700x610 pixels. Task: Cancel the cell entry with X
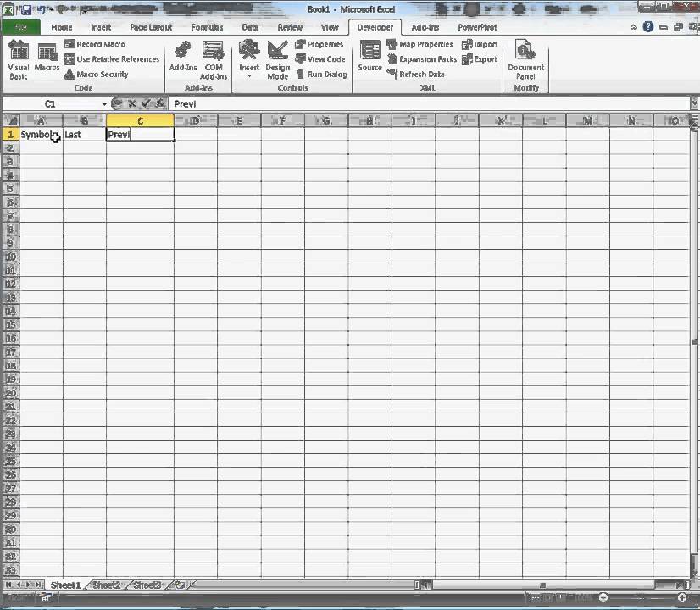[131, 103]
